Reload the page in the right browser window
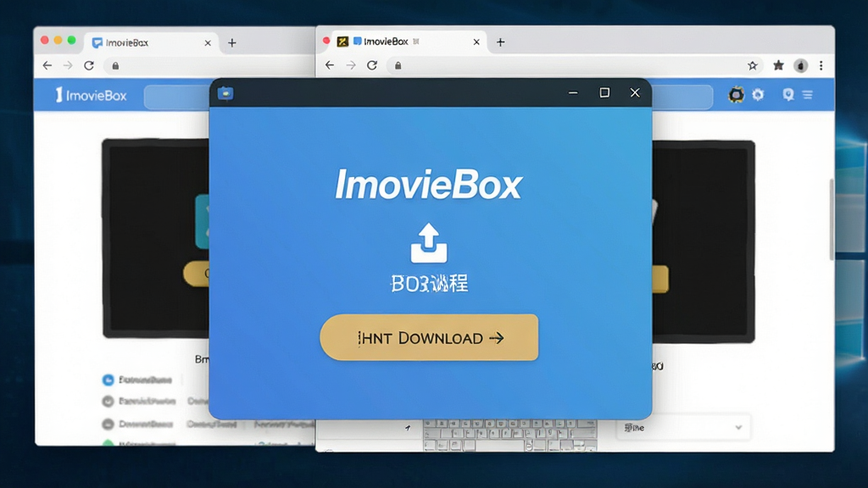868x488 pixels. [x=372, y=65]
